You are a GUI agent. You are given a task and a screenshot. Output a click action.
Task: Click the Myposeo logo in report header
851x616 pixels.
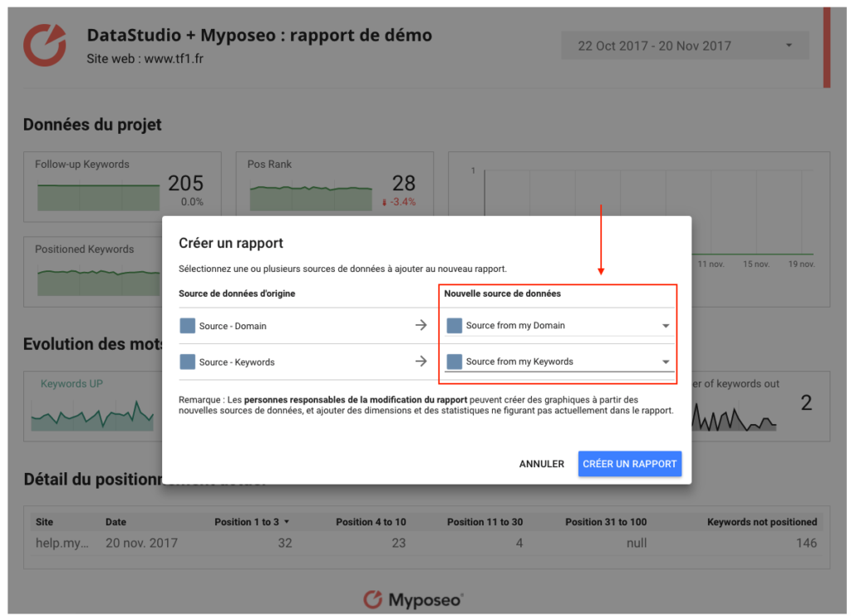click(45, 45)
